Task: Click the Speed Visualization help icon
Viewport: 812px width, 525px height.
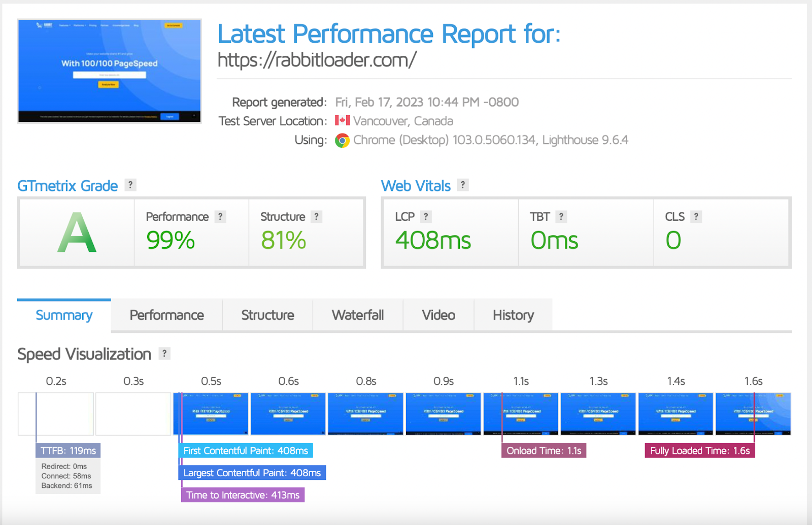Action: point(163,353)
